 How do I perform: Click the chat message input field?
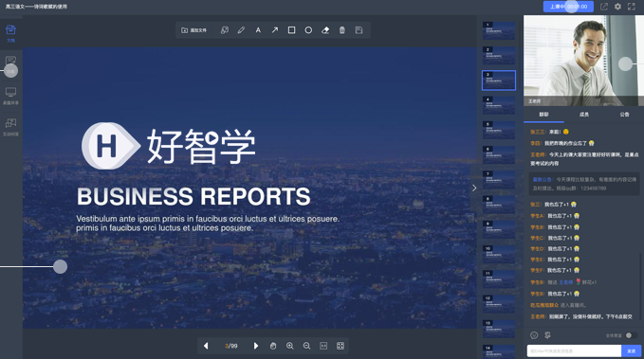tap(574, 350)
